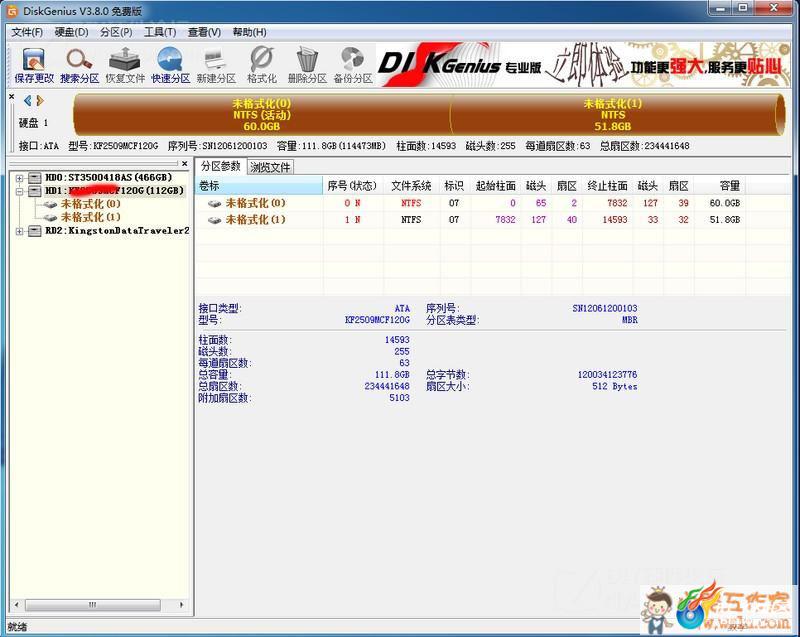Click the 删除分区 delete partition icon
The height and width of the screenshot is (637, 800).
tap(307, 65)
